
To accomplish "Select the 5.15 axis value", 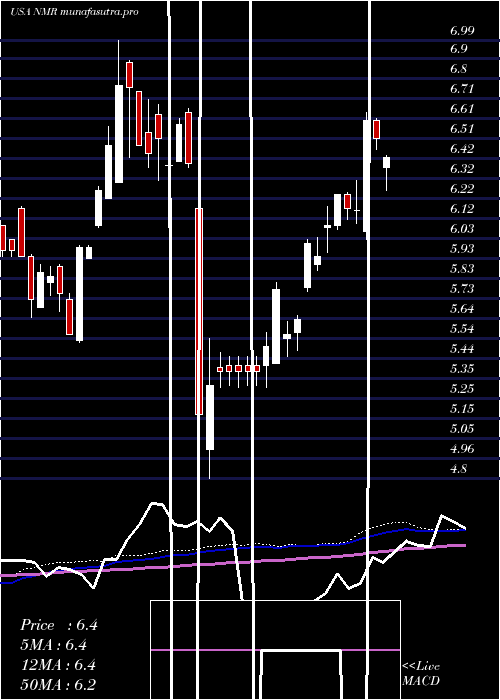I will pos(462,408).
